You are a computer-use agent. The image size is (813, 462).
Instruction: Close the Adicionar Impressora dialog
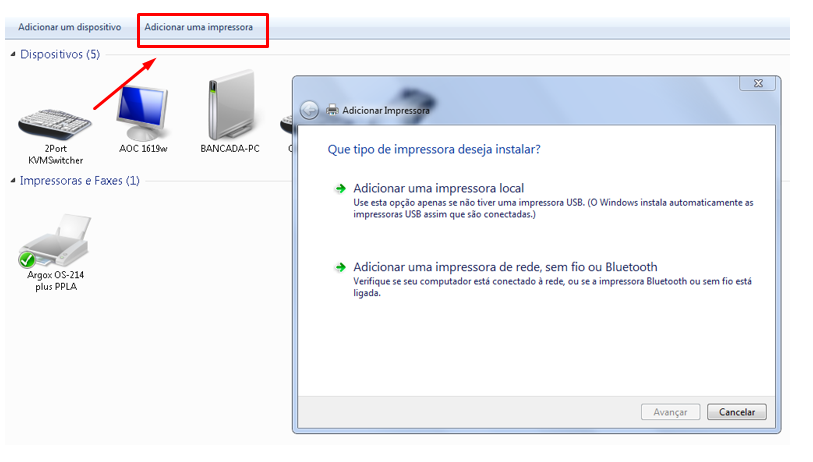[759, 83]
